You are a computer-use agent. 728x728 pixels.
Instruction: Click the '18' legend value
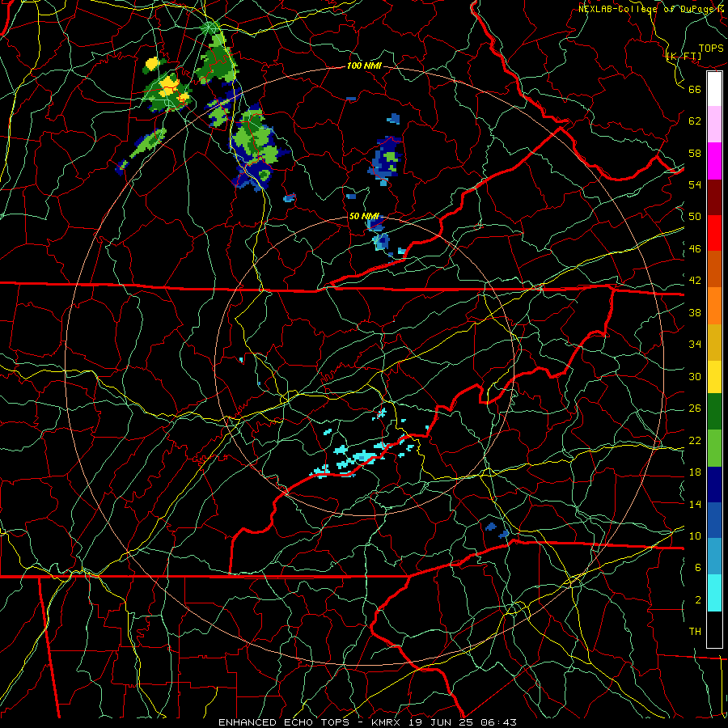695,472
